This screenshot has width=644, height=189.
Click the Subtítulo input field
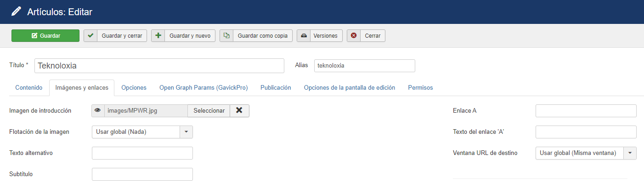click(x=142, y=174)
